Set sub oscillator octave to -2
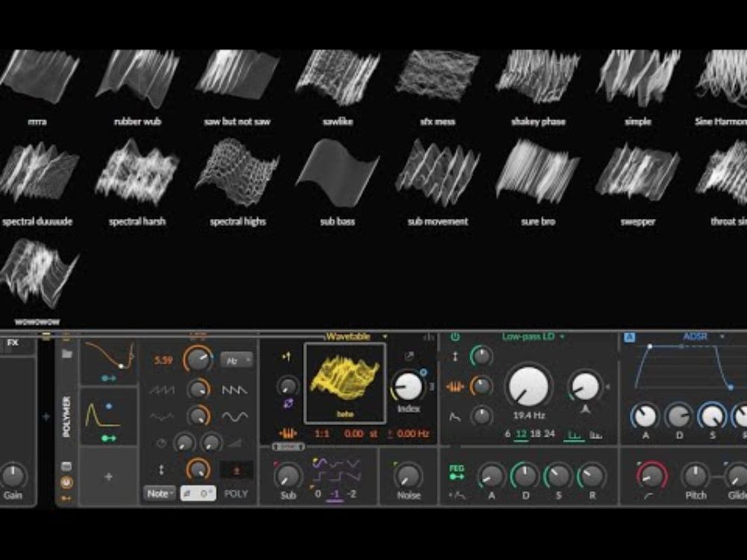The width and height of the screenshot is (747, 560). tap(352, 494)
